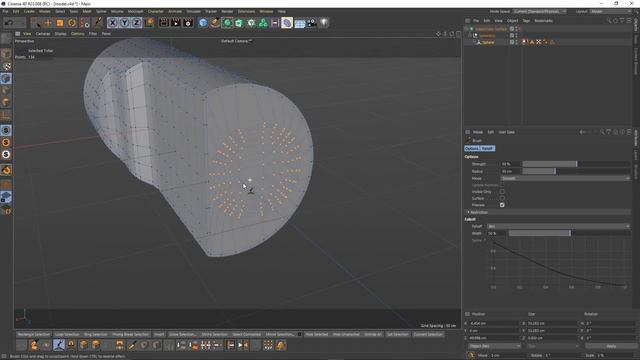Open the Mesh menu
This screenshot has width=640, height=360.
tap(87, 11)
